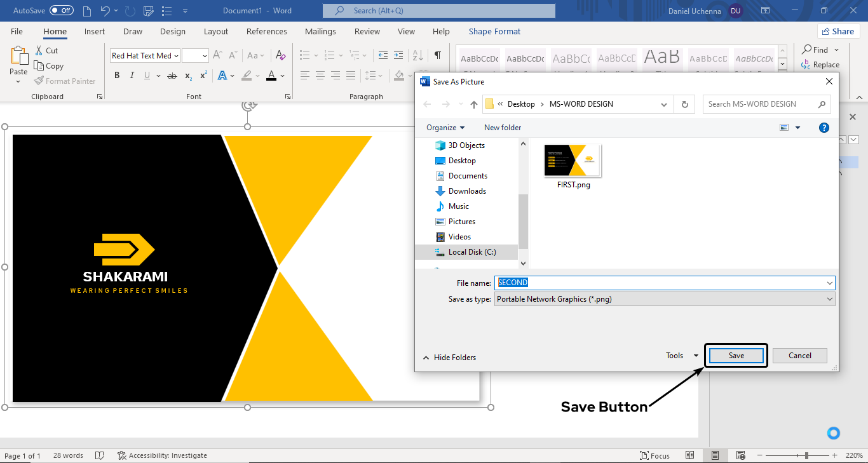Collapse folder pane with Hide Folders
This screenshot has width=868, height=463.
[449, 358]
